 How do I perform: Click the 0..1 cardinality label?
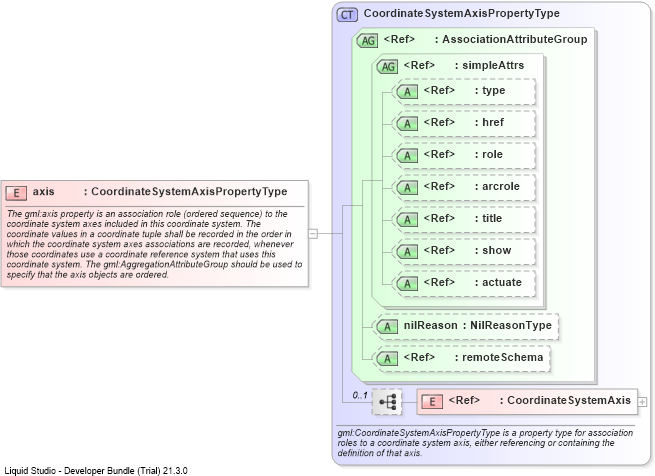(x=360, y=395)
